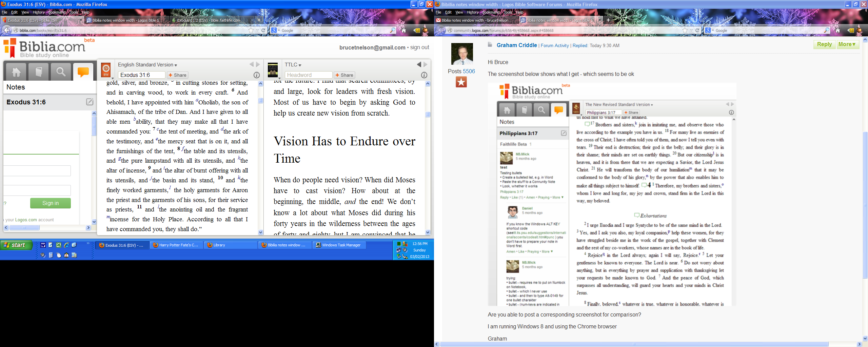868x347 pixels.
Task: Click Share button beside Exodus 31:6 field
Action: click(177, 75)
